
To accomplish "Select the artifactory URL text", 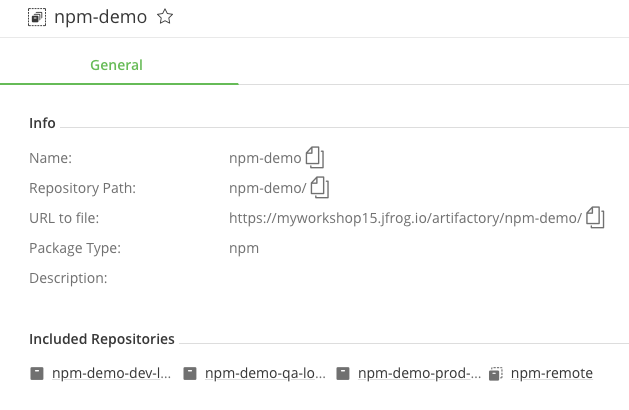I will [x=405, y=218].
